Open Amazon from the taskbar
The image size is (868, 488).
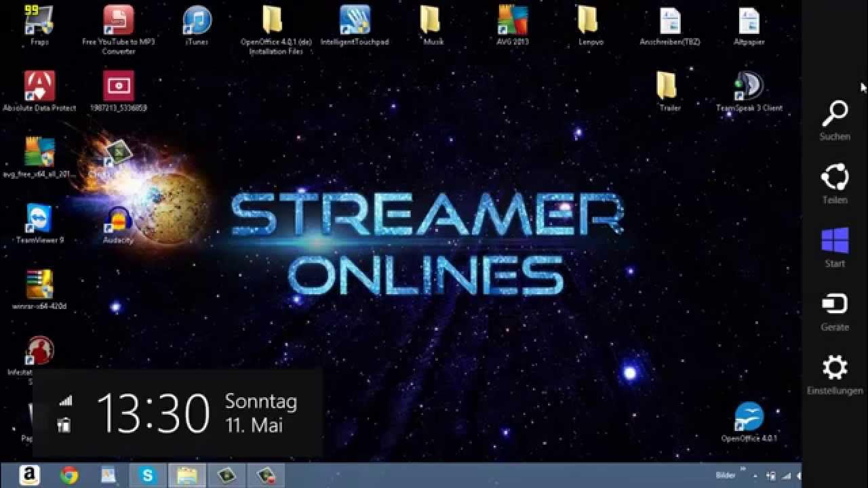[29, 476]
